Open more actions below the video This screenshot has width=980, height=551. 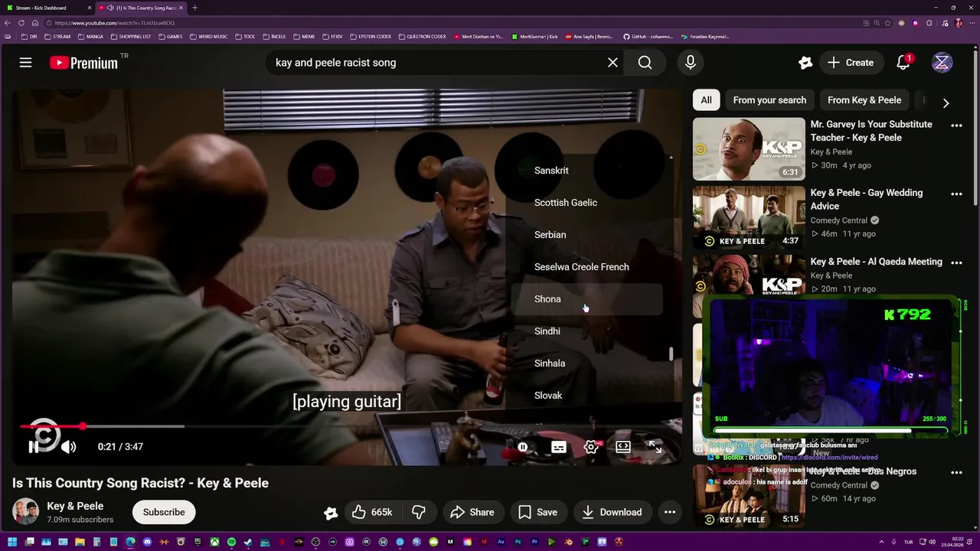click(x=670, y=512)
